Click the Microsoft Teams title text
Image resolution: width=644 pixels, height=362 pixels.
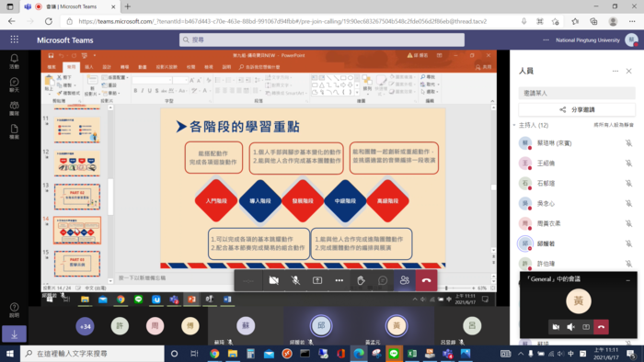click(x=65, y=40)
